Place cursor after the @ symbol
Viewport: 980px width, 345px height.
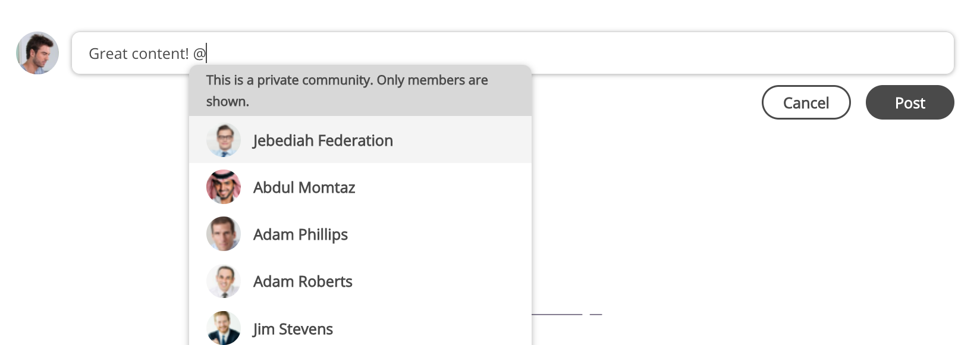pos(206,53)
